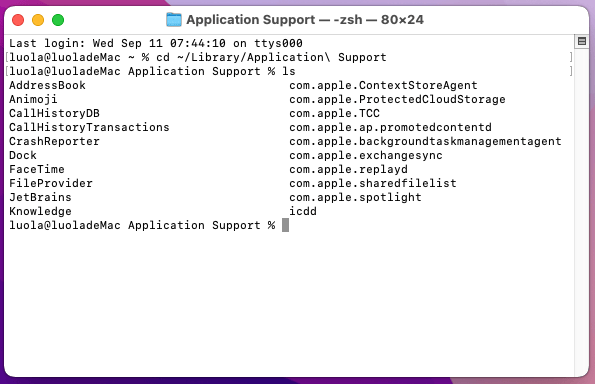Place cursor at the gray prompt block
This screenshot has width=595, height=384.
pyautogui.click(x=285, y=225)
